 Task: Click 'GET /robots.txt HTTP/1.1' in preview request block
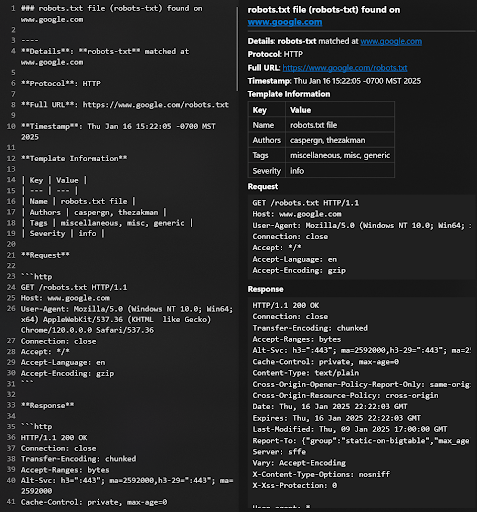305,203
